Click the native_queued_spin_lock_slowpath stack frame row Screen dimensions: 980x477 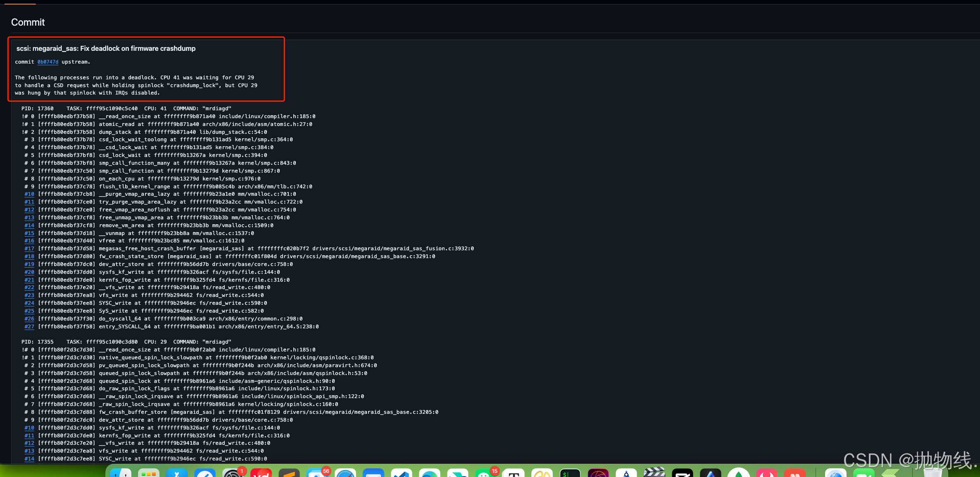tap(198, 358)
